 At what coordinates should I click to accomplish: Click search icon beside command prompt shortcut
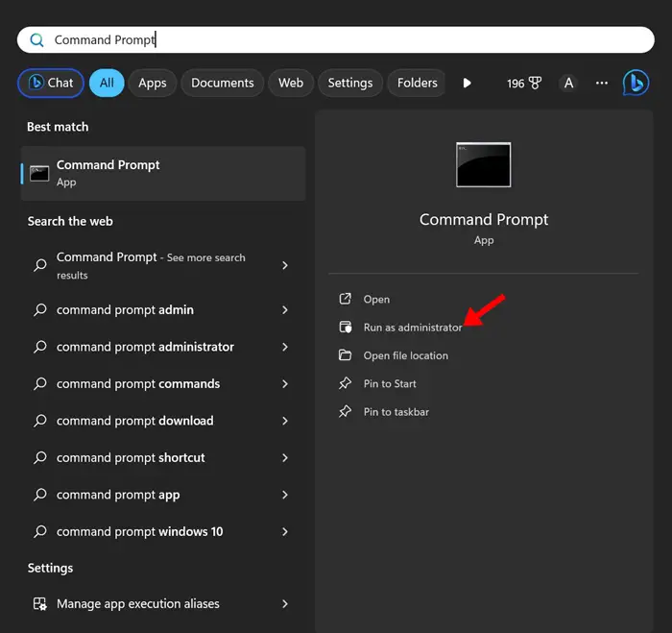(x=40, y=457)
